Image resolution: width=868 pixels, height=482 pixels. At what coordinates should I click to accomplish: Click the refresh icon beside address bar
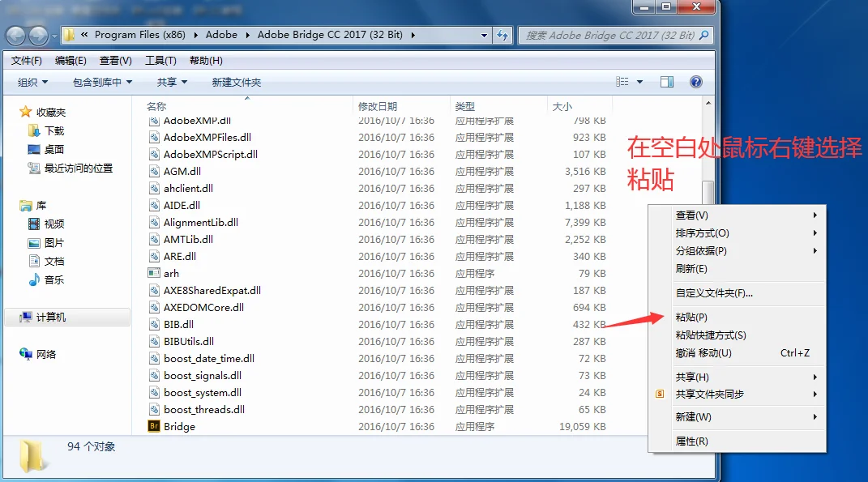click(x=502, y=35)
